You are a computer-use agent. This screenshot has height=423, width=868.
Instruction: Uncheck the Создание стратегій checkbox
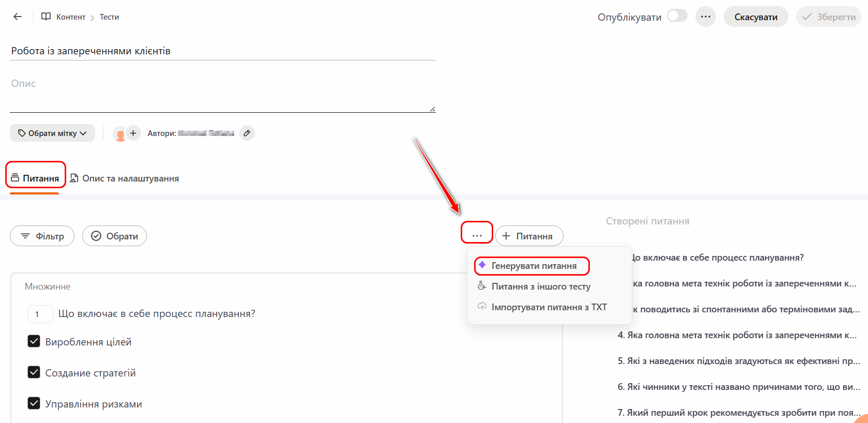click(34, 372)
